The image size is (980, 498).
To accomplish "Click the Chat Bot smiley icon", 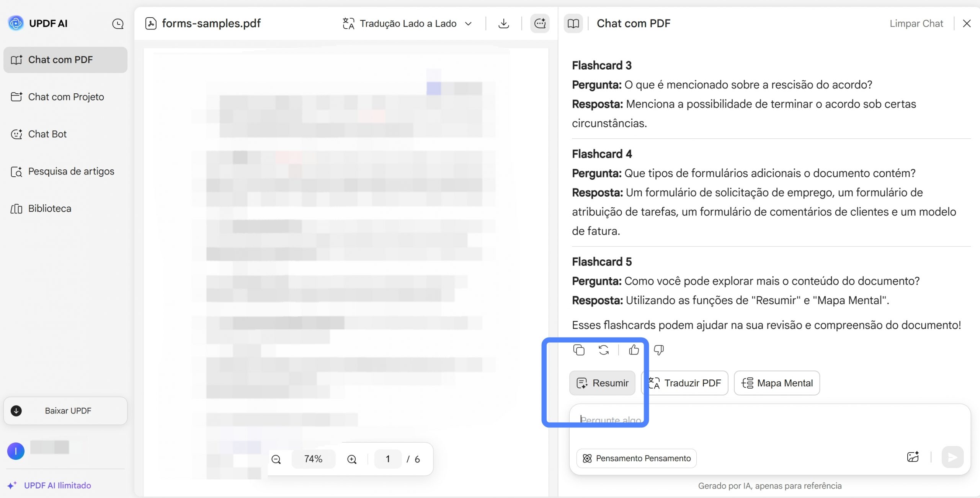I will click(16, 134).
